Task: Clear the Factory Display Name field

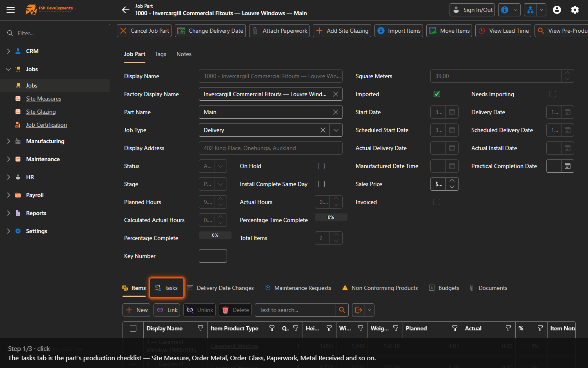Action: (336, 94)
